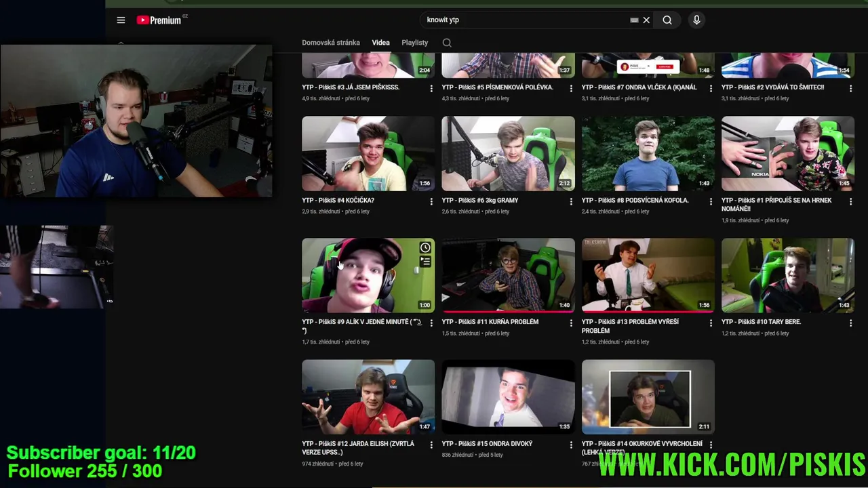Play the KURŇA PROBLÉM video thumbnail
Screen dimensions: 868x488
[x=508, y=275]
